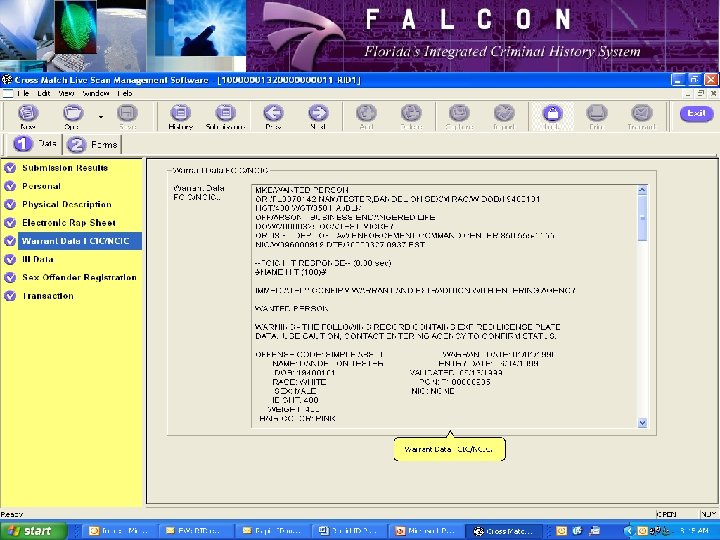
Task: Select Electronic Rap Sheet in the sidebar
Action: [69, 223]
